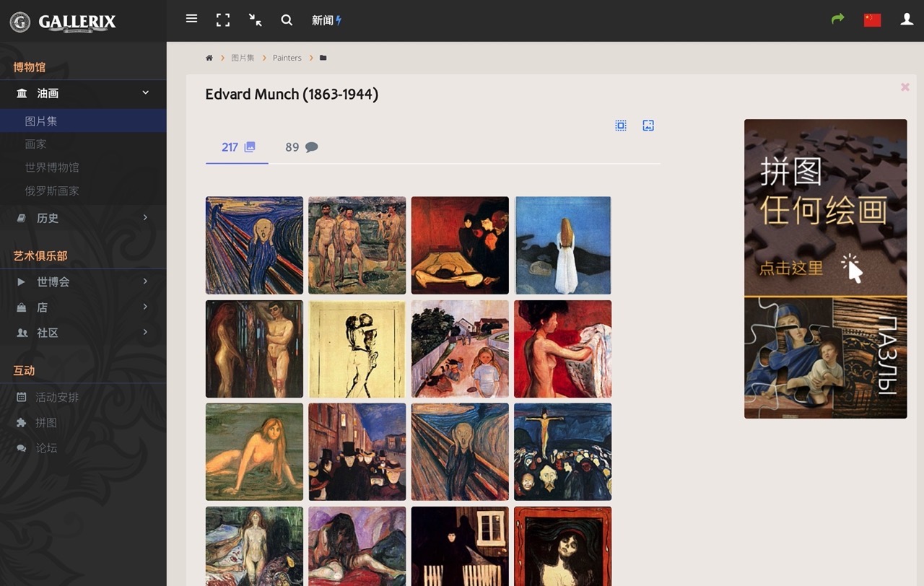The width and height of the screenshot is (924, 586).
Task: Collapse the 油画 sidebar section
Action: (x=83, y=93)
